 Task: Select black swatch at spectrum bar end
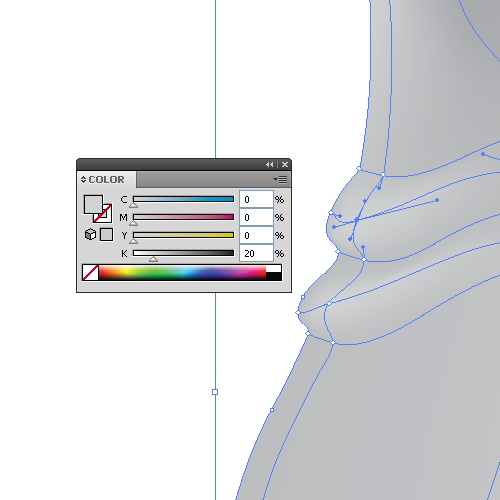274,276
